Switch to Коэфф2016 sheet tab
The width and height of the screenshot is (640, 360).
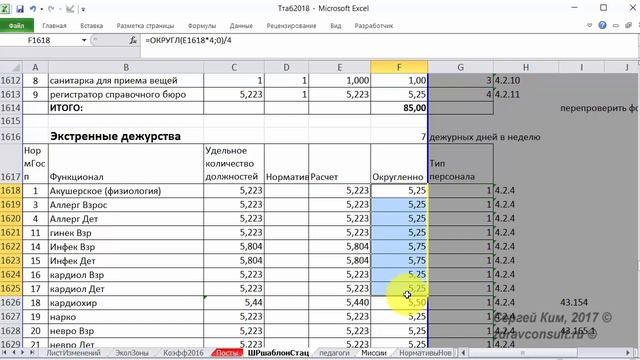pyautogui.click(x=183, y=353)
